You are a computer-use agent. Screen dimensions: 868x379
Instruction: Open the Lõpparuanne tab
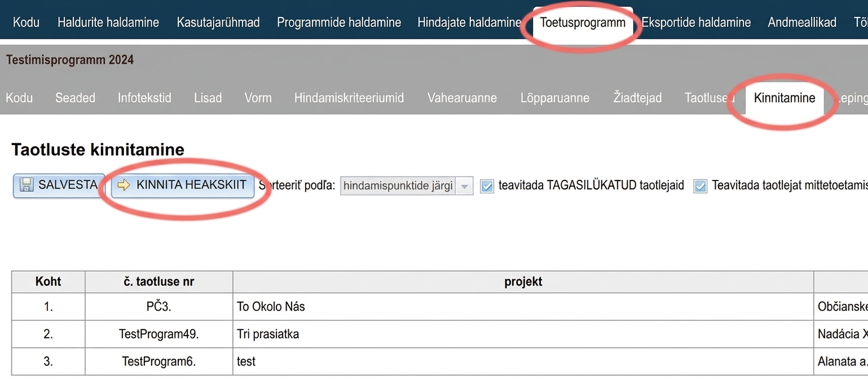(555, 98)
